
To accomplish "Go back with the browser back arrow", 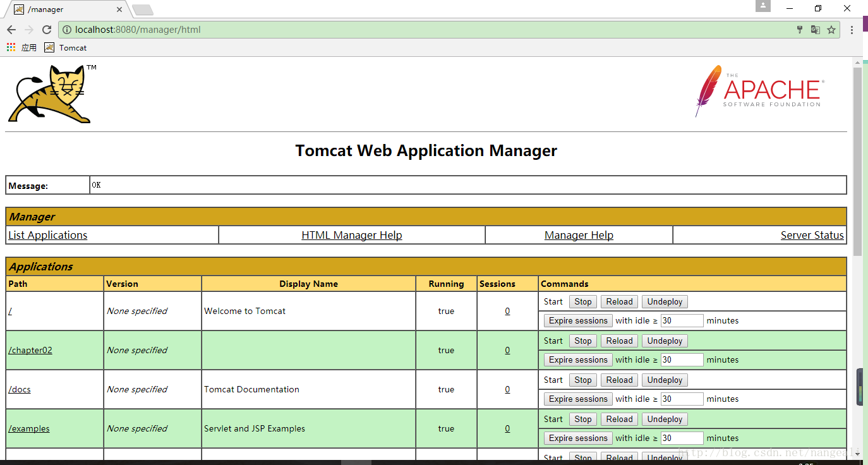I will pos(11,30).
